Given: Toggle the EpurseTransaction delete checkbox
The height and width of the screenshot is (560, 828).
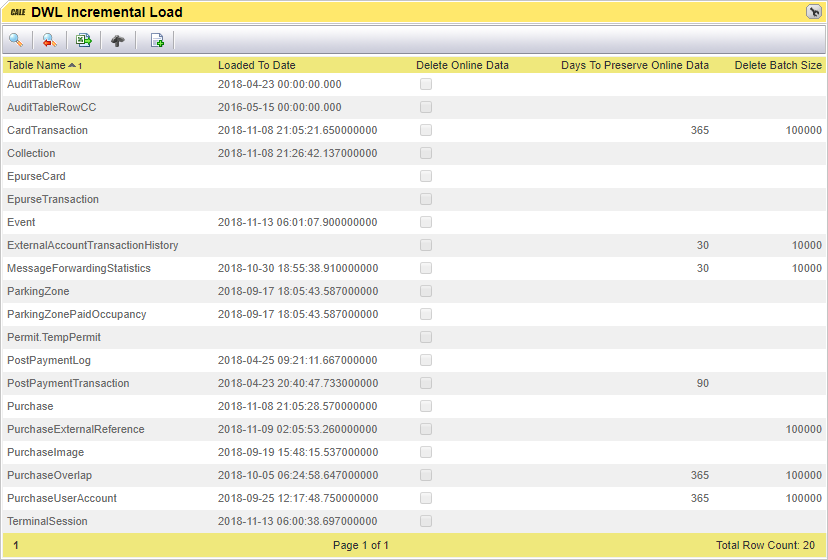Looking at the screenshot, I should (426, 199).
